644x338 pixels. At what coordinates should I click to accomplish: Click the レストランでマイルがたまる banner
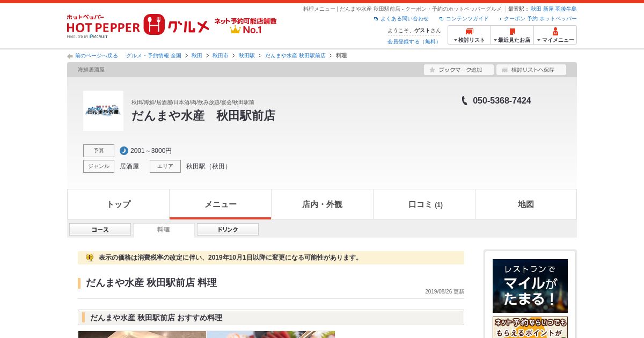click(x=530, y=286)
